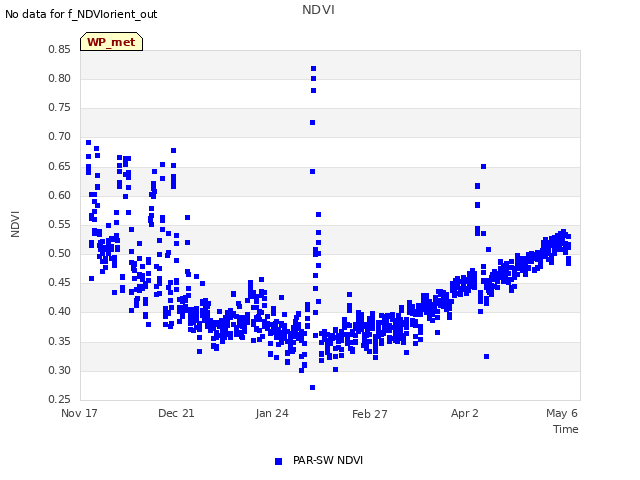Click the 0.25 y-axis tick label
640x480 pixels.
click(x=60, y=399)
